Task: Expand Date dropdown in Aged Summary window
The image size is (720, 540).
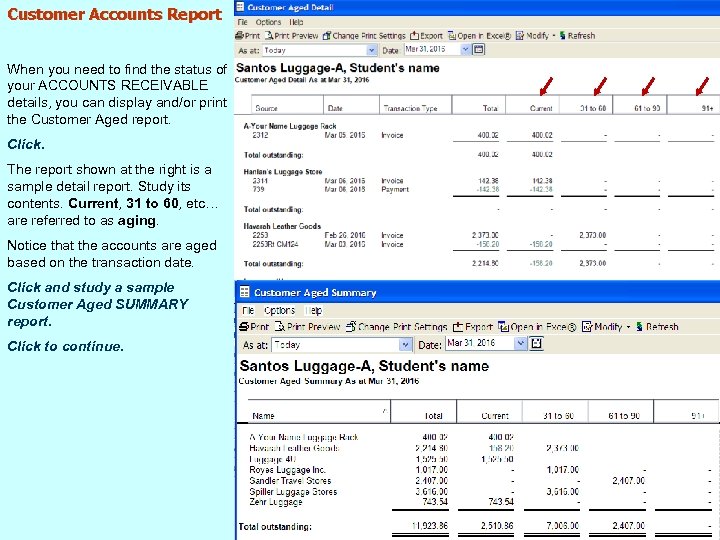Action: click(520, 343)
